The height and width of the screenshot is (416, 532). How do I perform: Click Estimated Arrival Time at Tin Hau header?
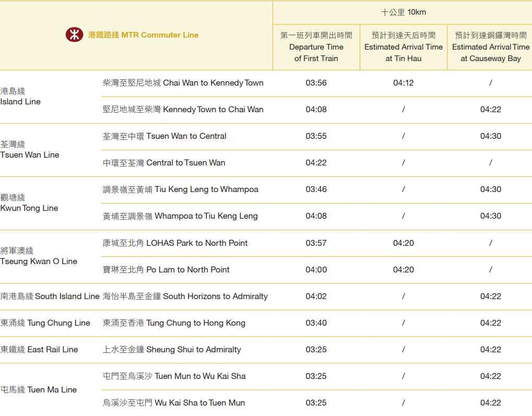coord(403,47)
